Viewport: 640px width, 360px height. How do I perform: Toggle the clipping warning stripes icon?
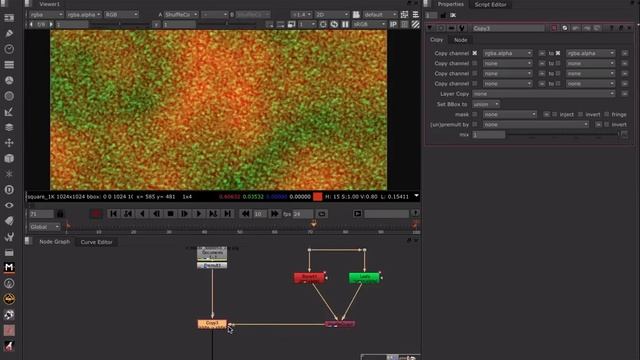click(415, 24)
